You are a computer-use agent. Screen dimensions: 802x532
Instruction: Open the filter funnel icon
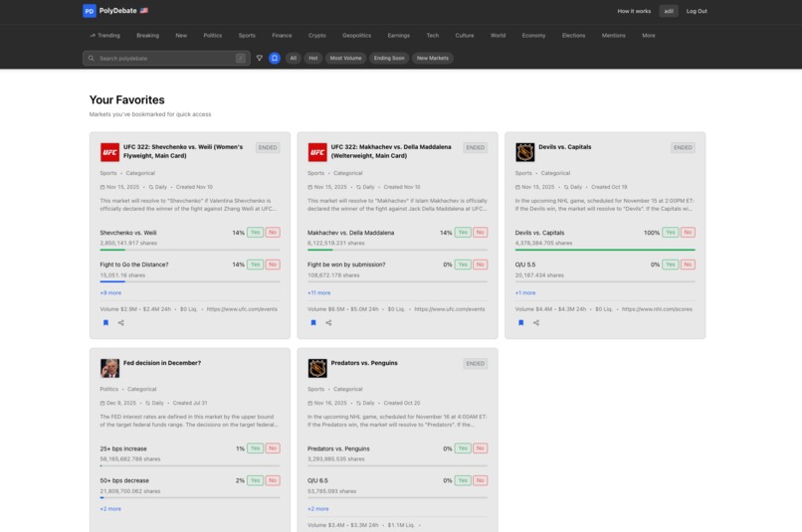[260, 59]
